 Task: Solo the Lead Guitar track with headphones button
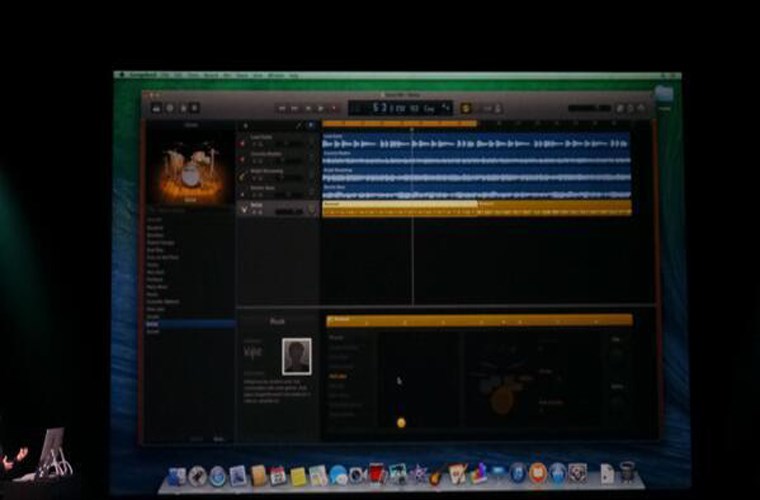pyautogui.click(x=261, y=145)
